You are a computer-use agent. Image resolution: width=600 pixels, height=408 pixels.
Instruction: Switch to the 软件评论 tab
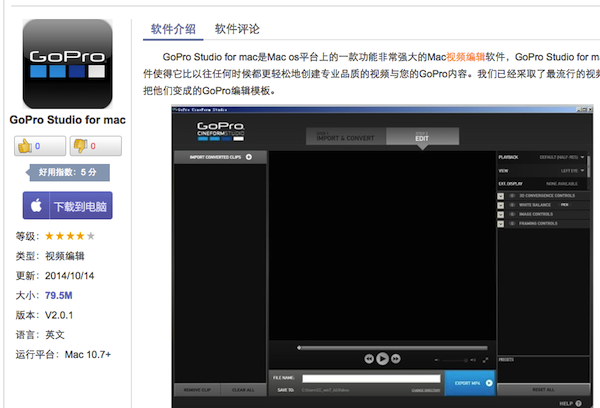click(237, 29)
